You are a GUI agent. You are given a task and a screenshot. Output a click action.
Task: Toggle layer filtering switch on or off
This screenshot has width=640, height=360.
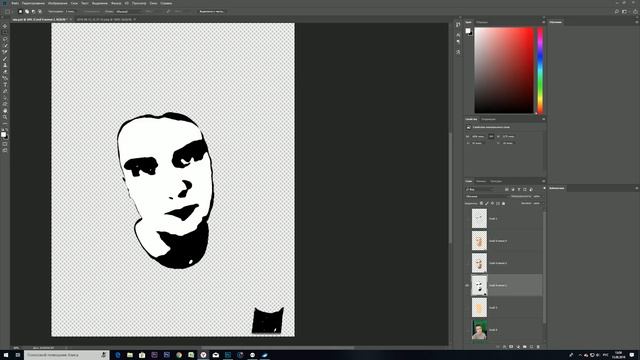(544, 189)
